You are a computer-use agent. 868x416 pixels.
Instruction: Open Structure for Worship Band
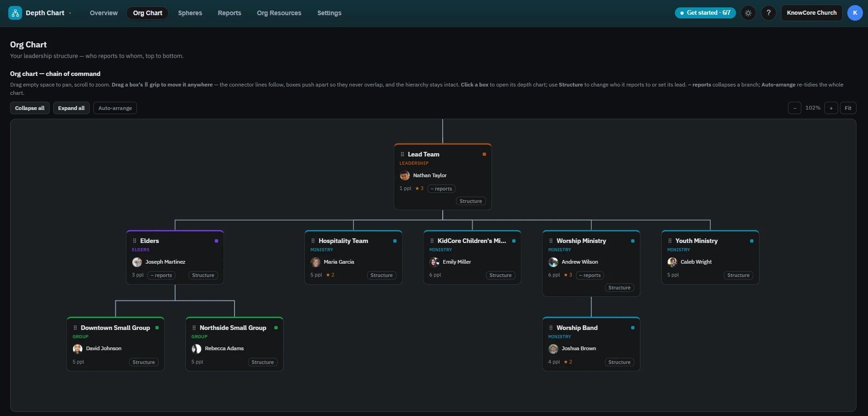pos(619,362)
